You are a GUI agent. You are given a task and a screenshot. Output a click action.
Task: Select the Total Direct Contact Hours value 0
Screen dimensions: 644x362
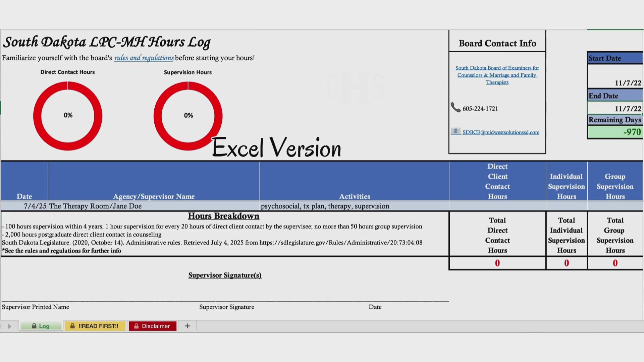pyautogui.click(x=497, y=263)
